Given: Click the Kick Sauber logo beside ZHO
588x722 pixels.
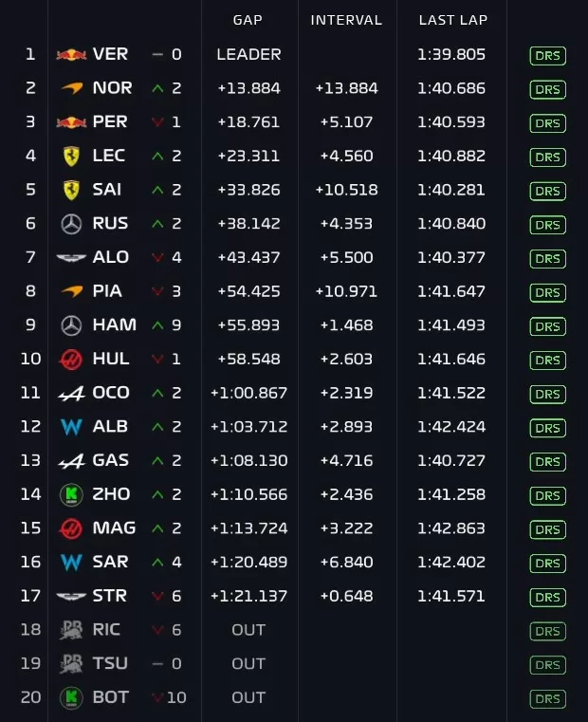Looking at the screenshot, I should click(71, 494).
